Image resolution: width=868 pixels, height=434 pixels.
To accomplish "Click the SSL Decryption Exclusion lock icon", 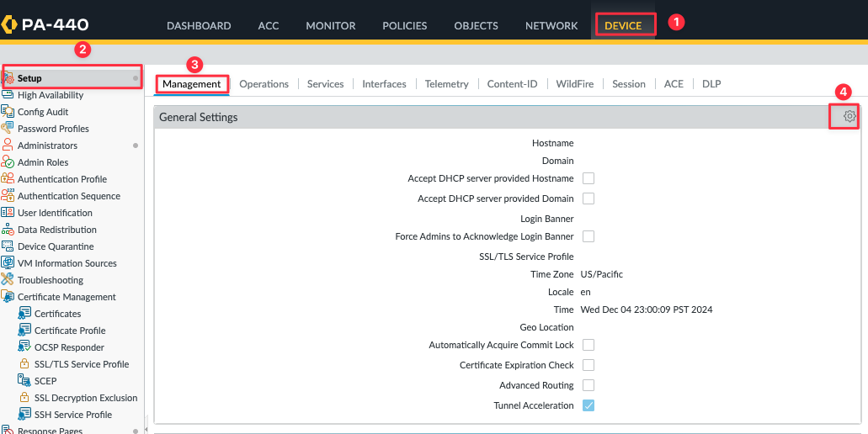I will [24, 398].
